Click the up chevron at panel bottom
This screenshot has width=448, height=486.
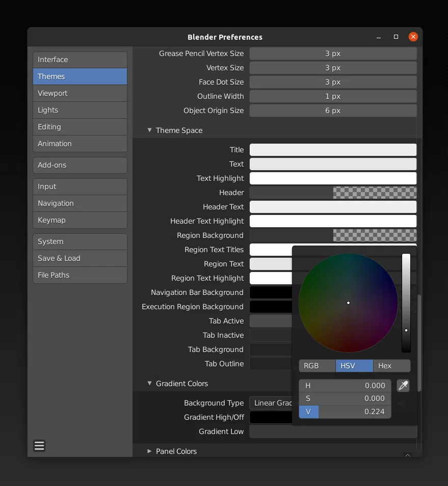pos(408,455)
